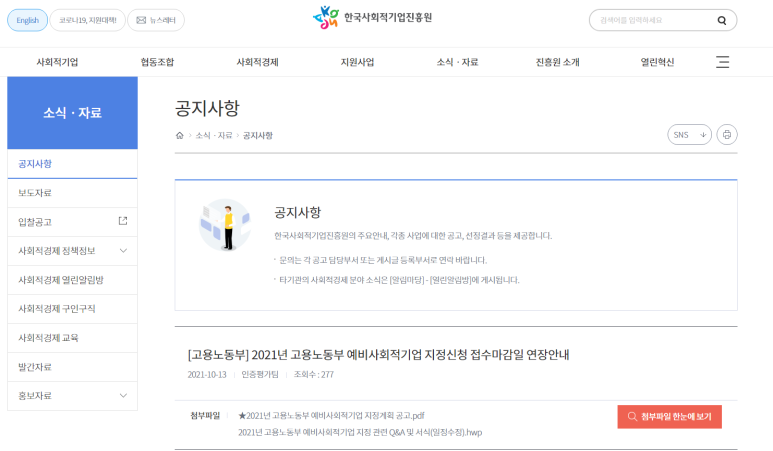773x451 pixels.
Task: Click the article title about 접수마감일 연장안내
Action: pos(378,354)
